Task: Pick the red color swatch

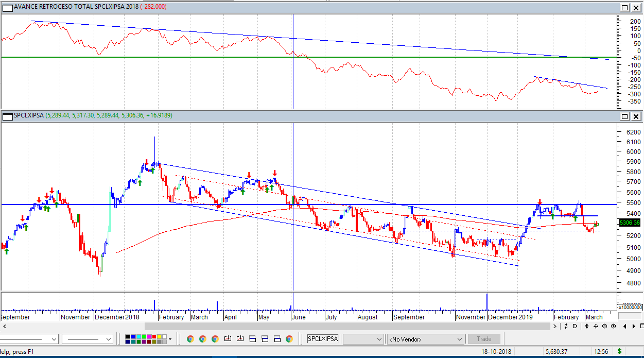Action: click(x=154, y=337)
